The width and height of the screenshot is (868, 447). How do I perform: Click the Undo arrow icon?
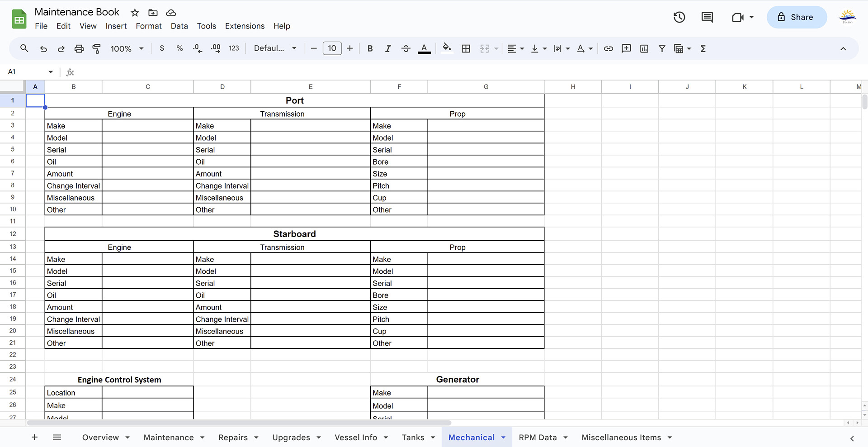[43, 48]
